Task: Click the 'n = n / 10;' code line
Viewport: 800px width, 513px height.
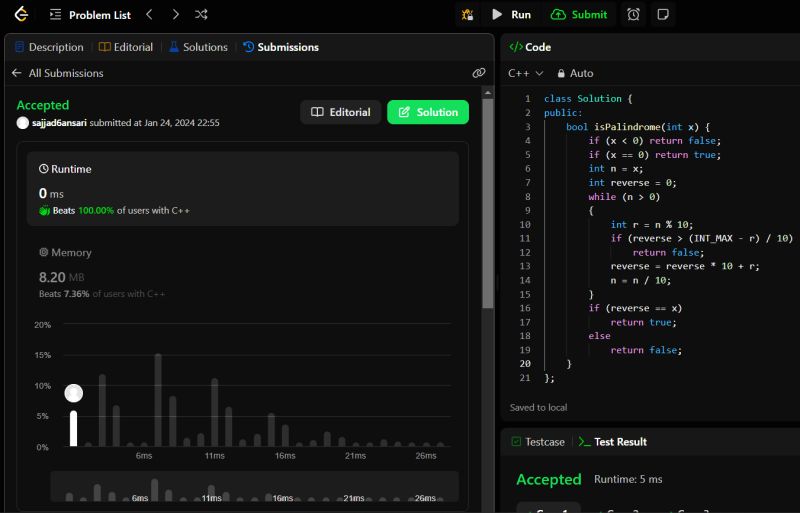Action: pyautogui.click(x=640, y=280)
